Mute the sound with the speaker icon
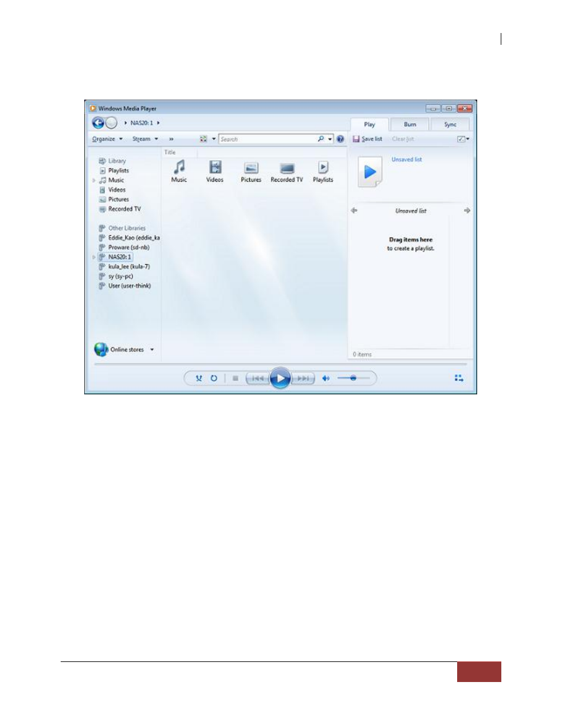Viewport: 562px width, 728px height. click(x=326, y=378)
